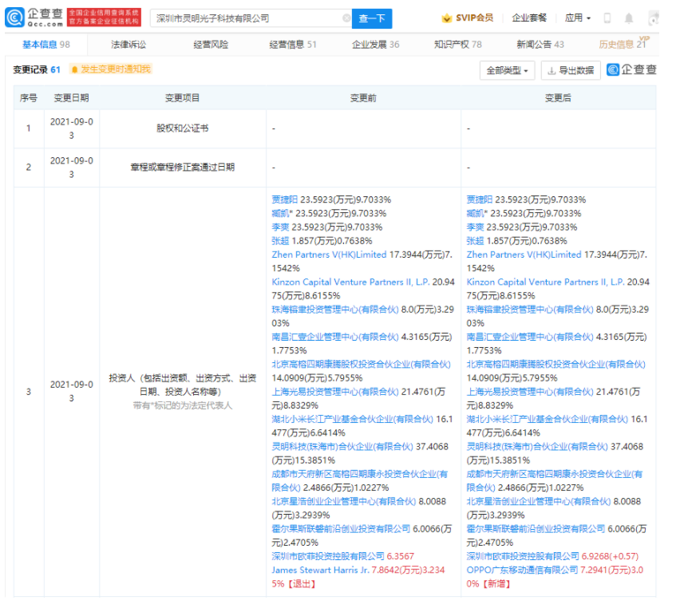Open OPPO广东移动通信有限公司 investor link
The height and width of the screenshot is (616, 680).
pos(522,569)
